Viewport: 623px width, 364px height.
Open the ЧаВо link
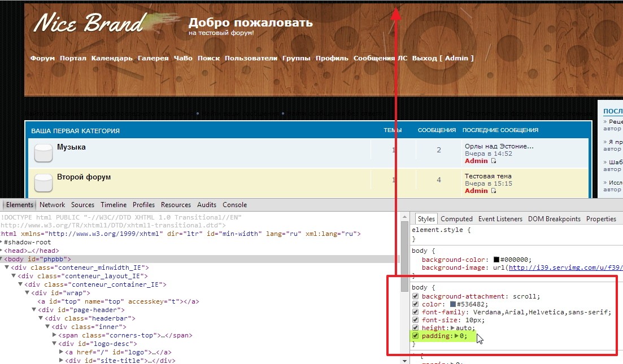(183, 58)
